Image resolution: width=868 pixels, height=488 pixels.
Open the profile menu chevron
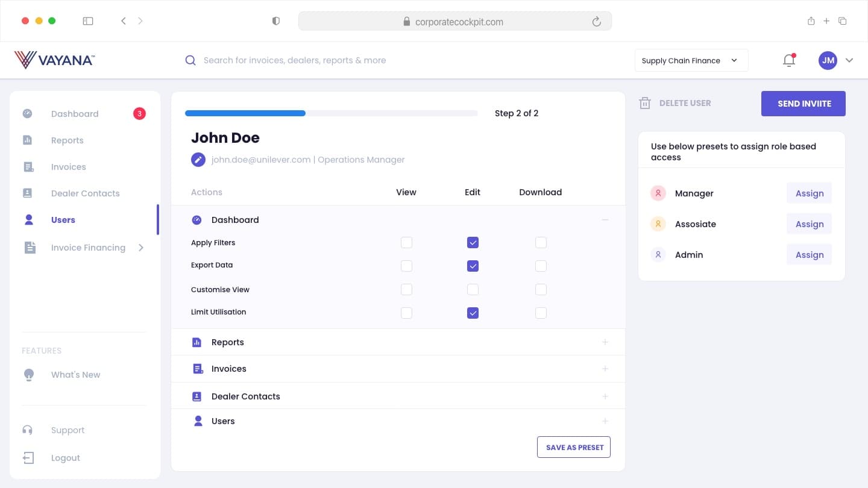coord(849,60)
